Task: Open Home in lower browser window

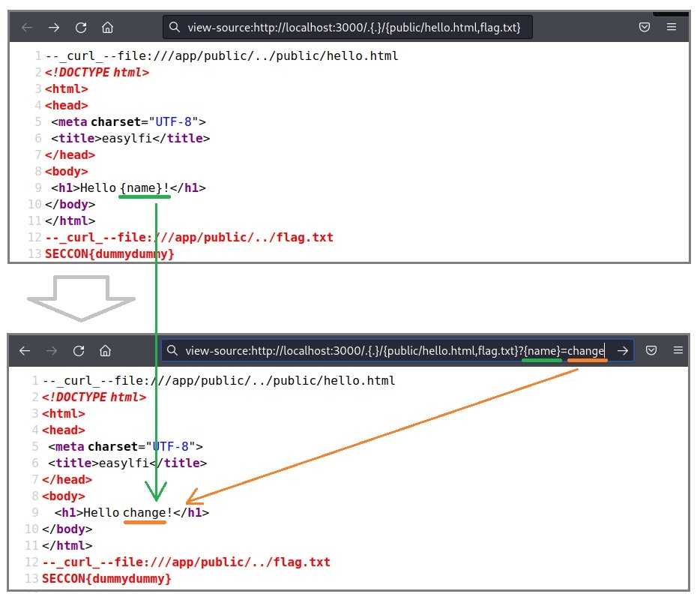Action: coord(106,351)
